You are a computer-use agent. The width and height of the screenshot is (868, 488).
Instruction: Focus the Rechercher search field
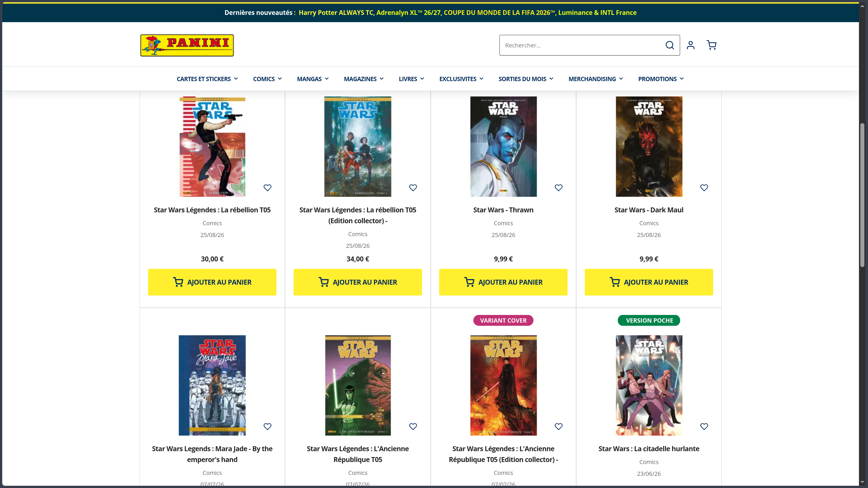(581, 45)
